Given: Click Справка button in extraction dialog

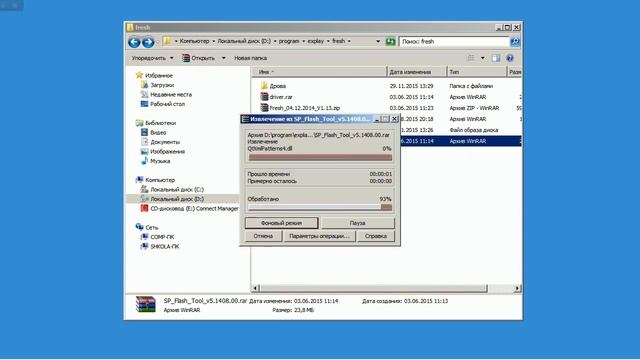Looking at the screenshot, I should (376, 236).
